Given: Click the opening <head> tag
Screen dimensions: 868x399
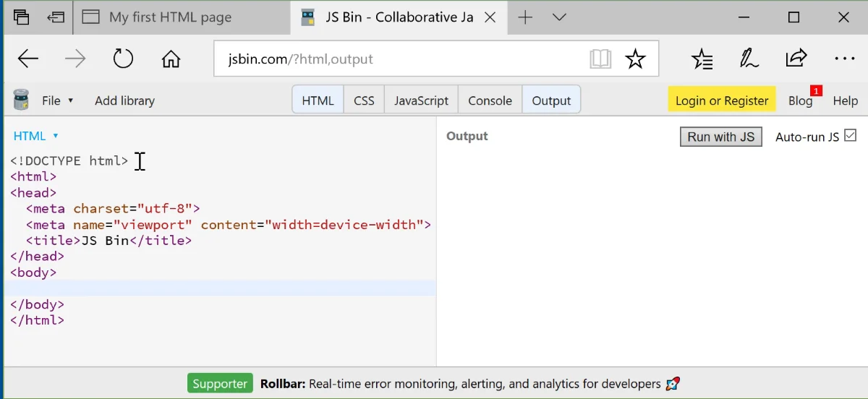Looking at the screenshot, I should tap(33, 192).
